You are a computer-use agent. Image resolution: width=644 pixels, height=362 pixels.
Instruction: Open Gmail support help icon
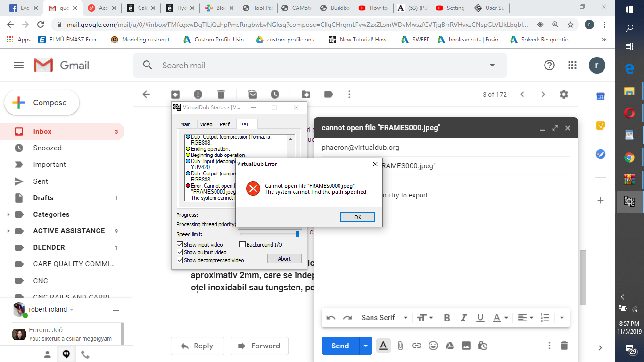[x=549, y=66]
